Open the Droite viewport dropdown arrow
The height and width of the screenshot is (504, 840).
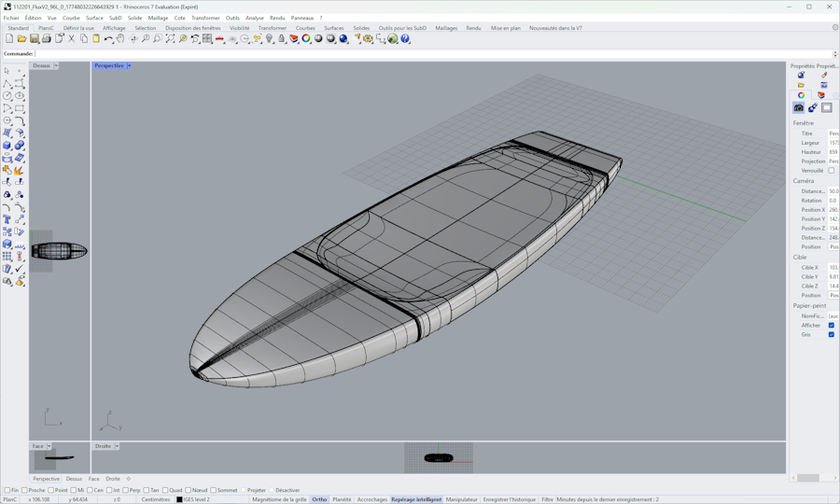pyautogui.click(x=117, y=446)
